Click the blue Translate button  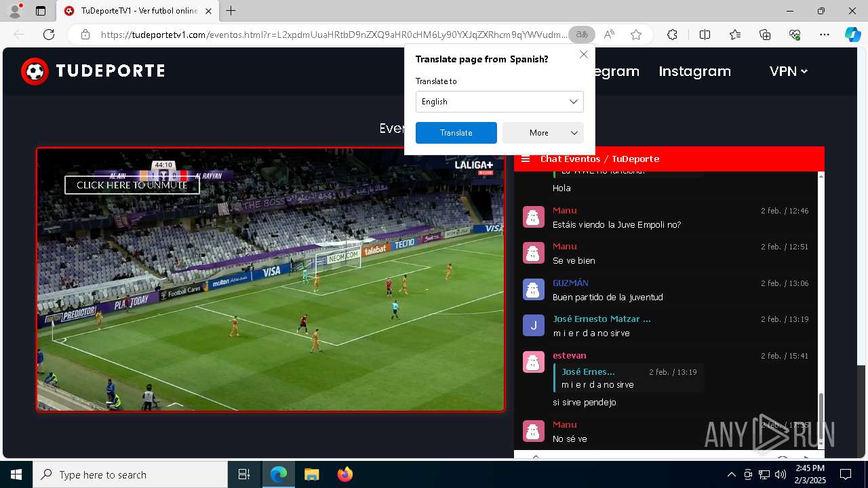click(456, 133)
